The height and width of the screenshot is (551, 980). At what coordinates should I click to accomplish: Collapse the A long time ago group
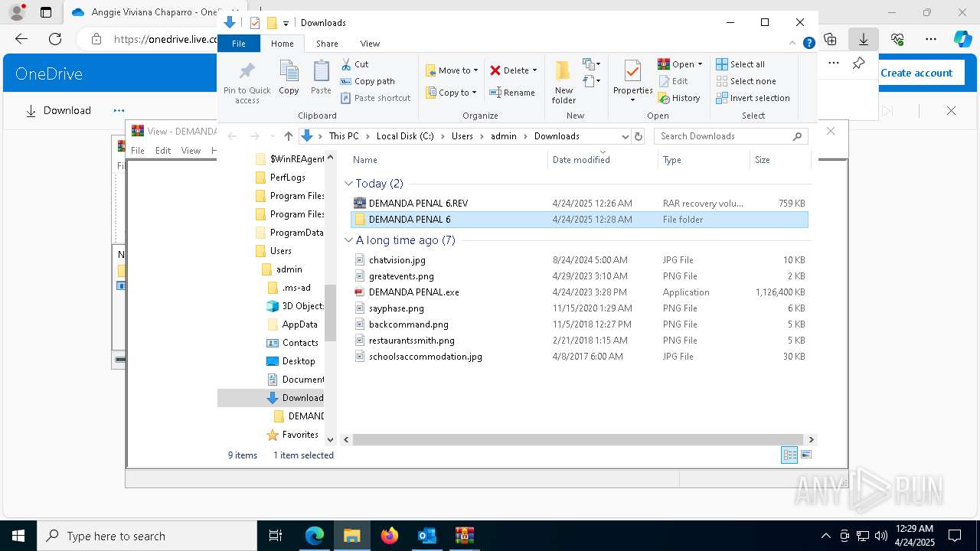348,240
